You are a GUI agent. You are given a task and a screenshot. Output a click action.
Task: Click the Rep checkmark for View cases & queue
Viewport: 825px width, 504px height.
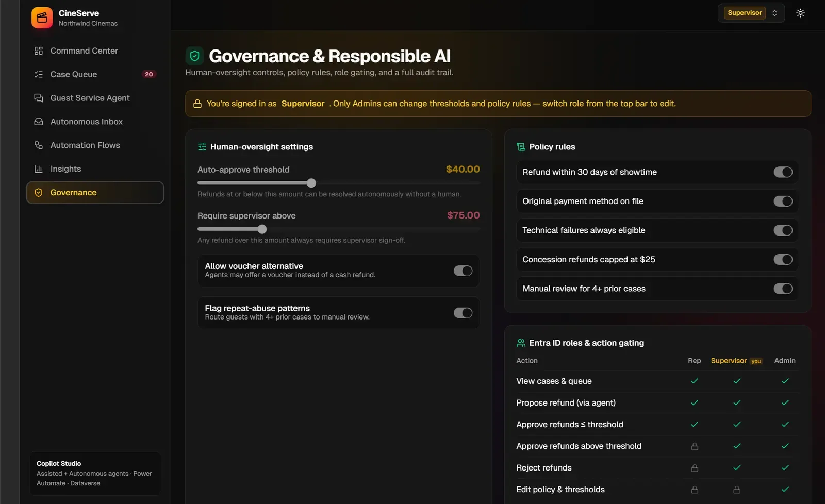coord(695,381)
